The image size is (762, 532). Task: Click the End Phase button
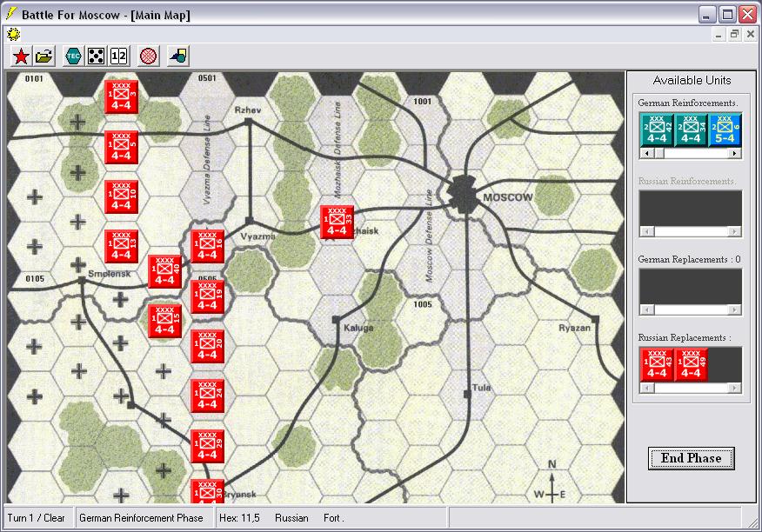pos(691,458)
